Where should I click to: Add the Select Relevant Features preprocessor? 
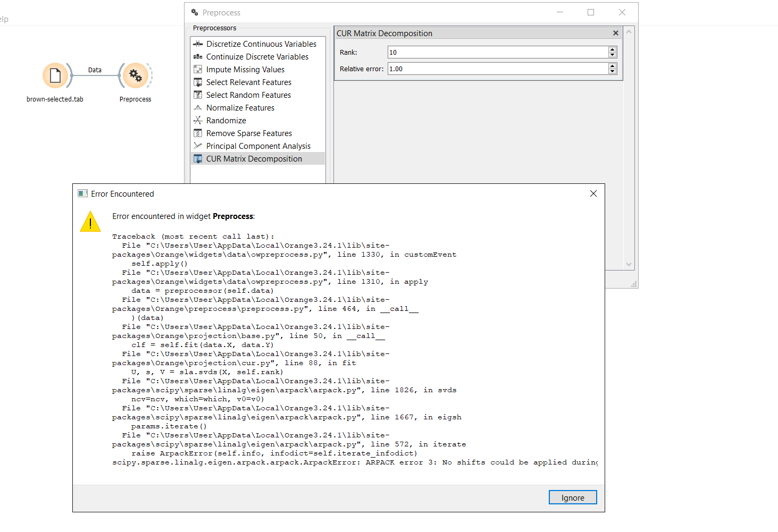coord(248,82)
